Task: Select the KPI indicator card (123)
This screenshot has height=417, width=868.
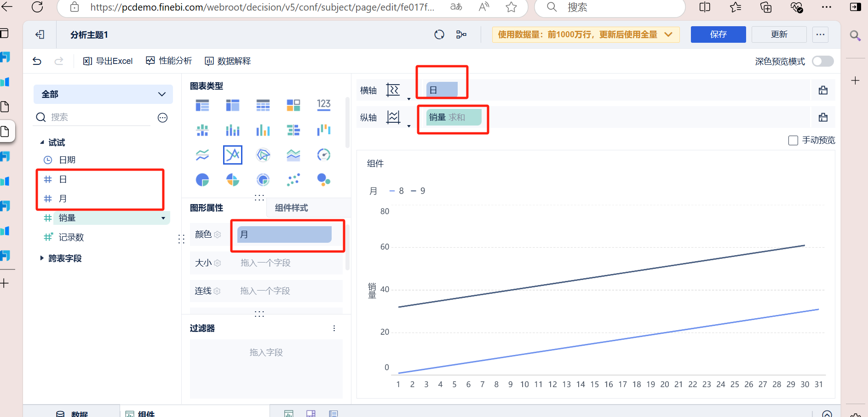Action: coord(324,105)
